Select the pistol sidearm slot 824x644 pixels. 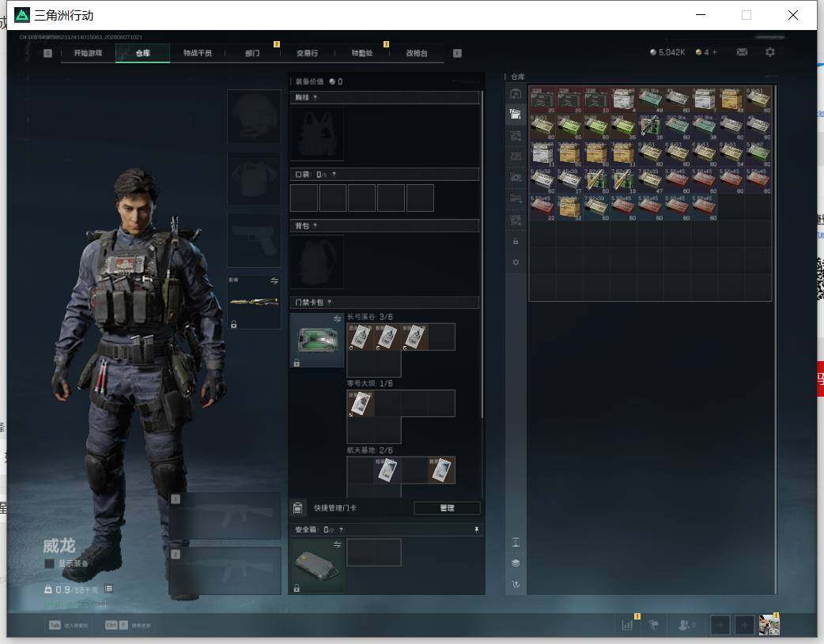[x=254, y=240]
